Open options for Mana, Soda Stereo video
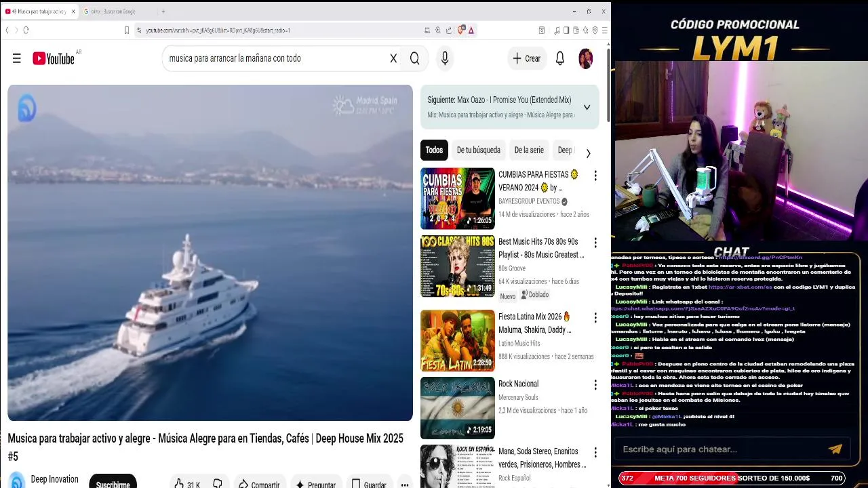The width and height of the screenshot is (868, 488). (x=595, y=452)
